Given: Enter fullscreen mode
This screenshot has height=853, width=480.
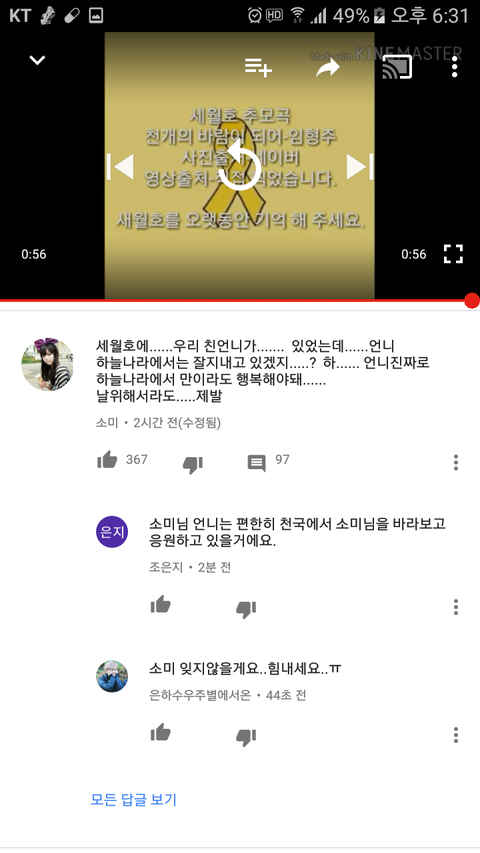Looking at the screenshot, I should (x=453, y=254).
